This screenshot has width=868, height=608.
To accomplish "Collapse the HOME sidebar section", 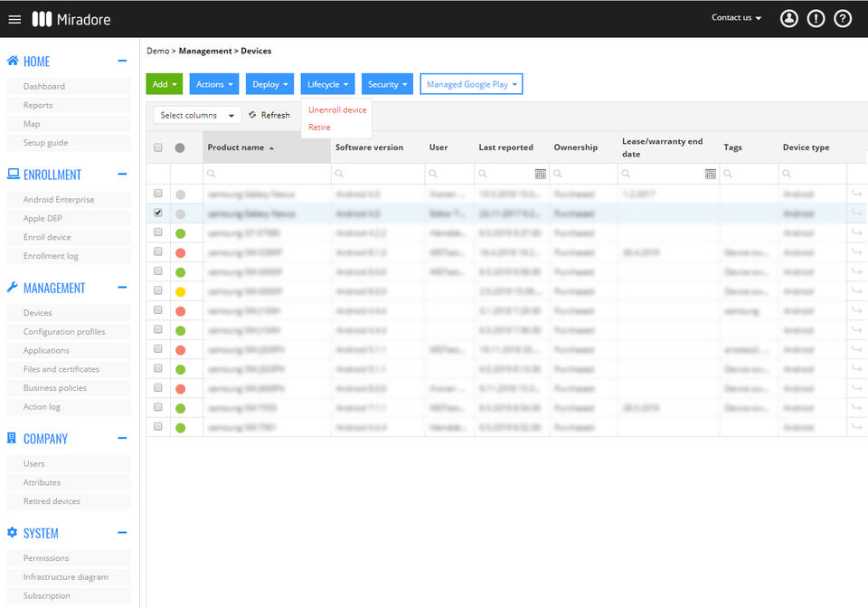I will (122, 61).
